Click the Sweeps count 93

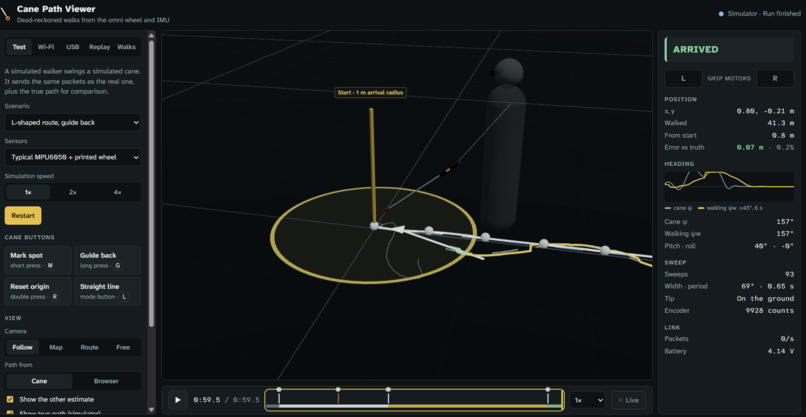click(x=789, y=274)
